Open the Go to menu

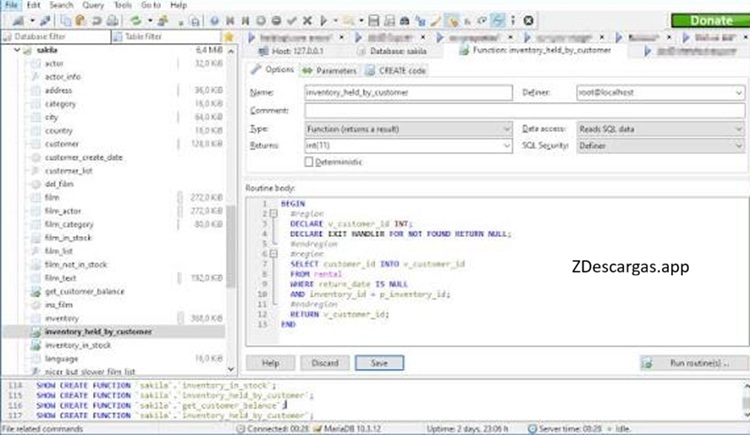coord(151,5)
